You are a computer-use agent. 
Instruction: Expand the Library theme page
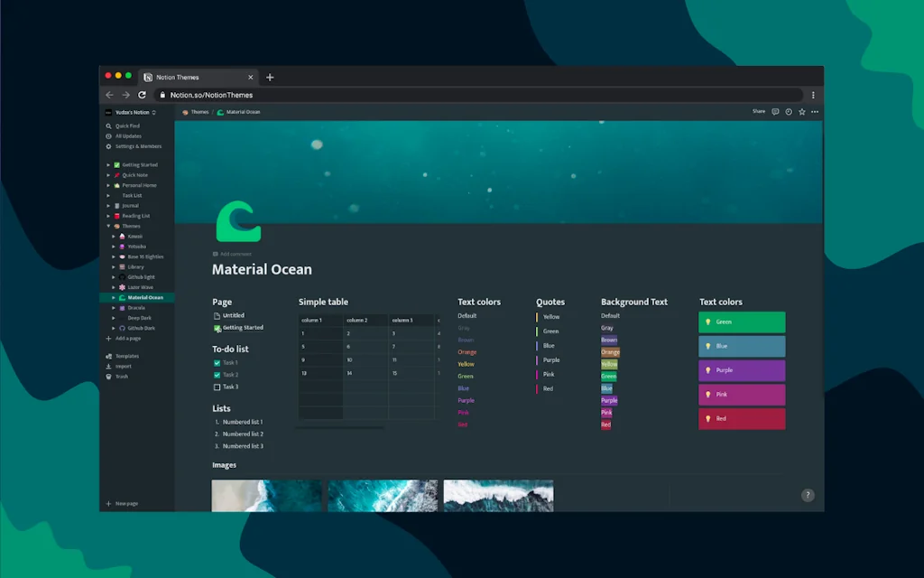pos(114,267)
